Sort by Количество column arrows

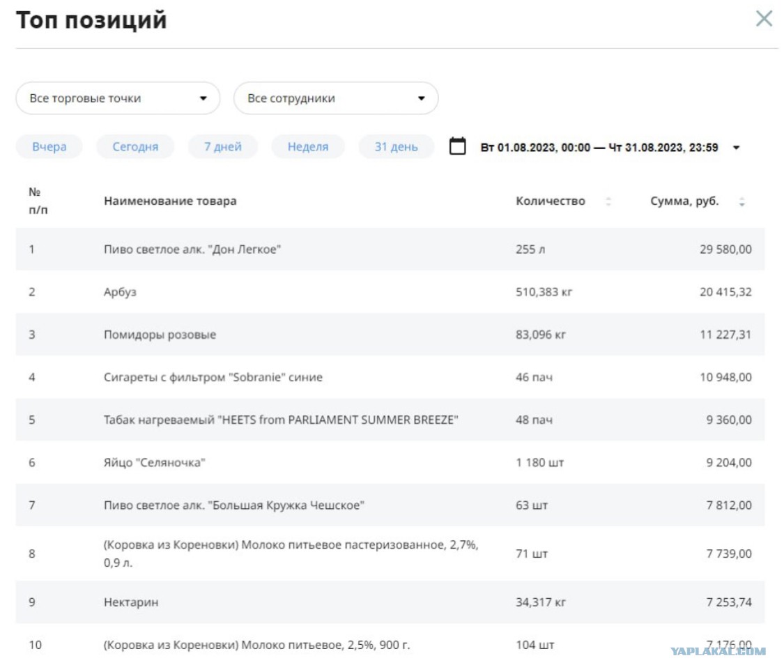click(608, 201)
